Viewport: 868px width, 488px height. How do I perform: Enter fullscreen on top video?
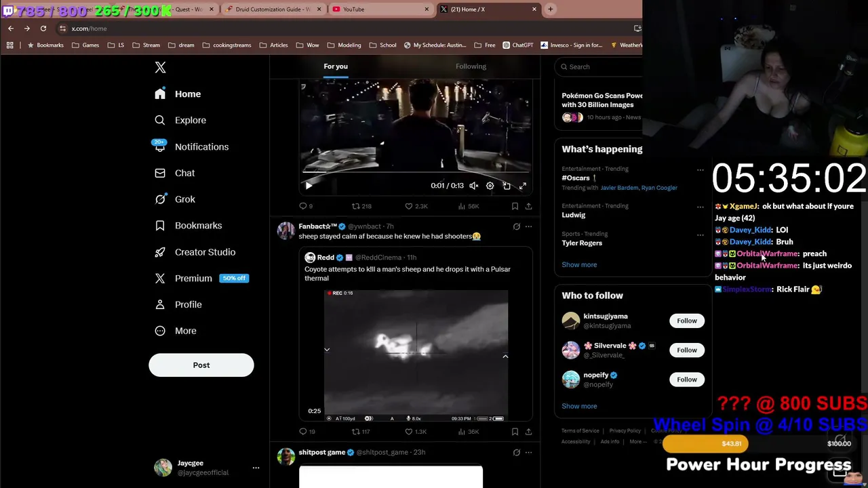coord(523,186)
